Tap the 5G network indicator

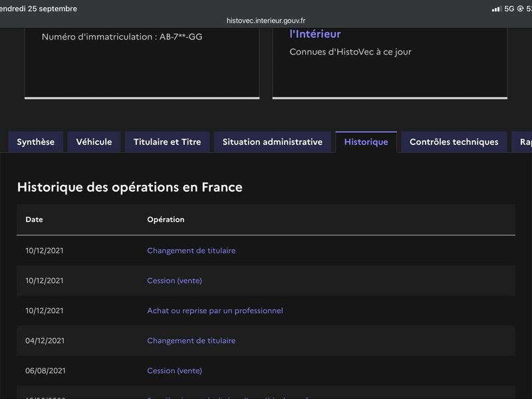[509, 9]
